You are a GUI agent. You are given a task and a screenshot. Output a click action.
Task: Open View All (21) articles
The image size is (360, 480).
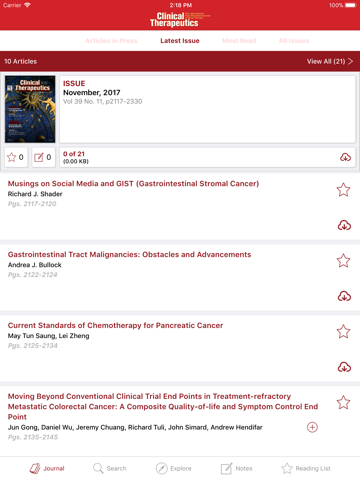coord(330,61)
